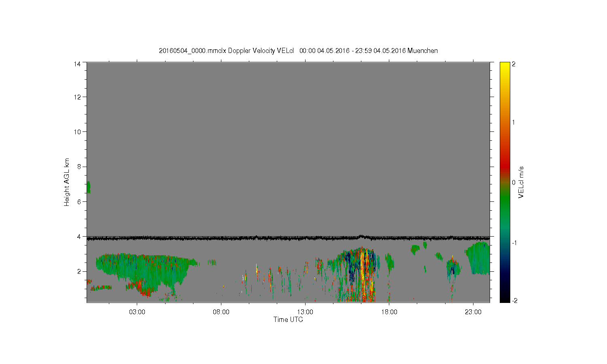Click the height axis value 12
The image size is (607, 364).
pyautogui.click(x=77, y=97)
